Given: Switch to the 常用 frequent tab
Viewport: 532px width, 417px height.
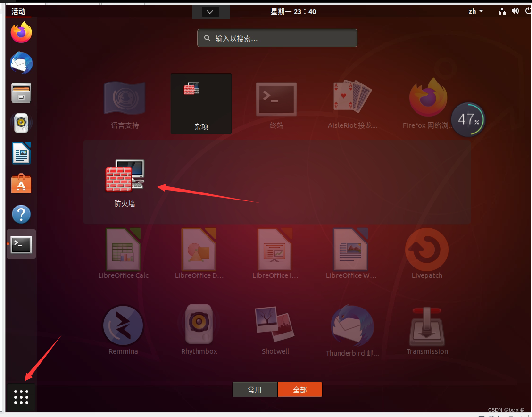Looking at the screenshot, I should click(x=255, y=390).
